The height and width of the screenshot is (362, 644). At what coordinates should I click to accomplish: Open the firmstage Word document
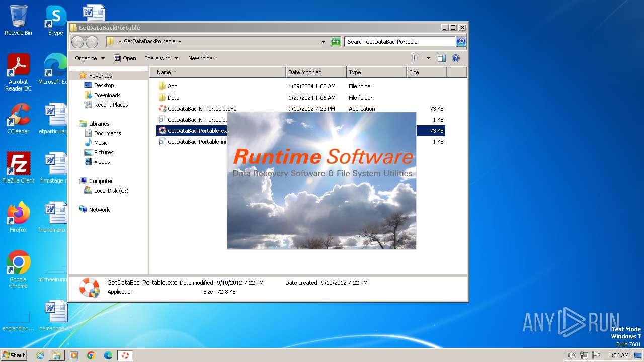(54, 168)
